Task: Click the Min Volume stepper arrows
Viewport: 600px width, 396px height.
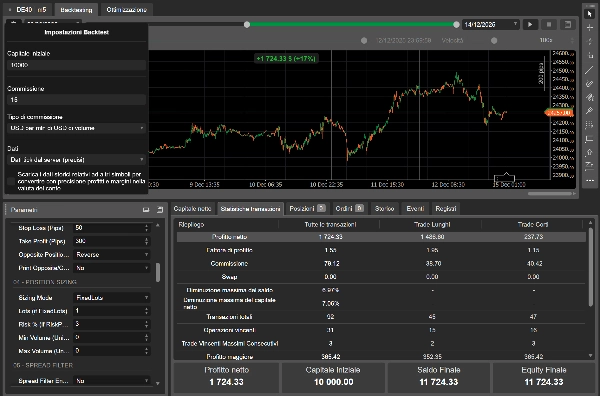Action: (147, 337)
